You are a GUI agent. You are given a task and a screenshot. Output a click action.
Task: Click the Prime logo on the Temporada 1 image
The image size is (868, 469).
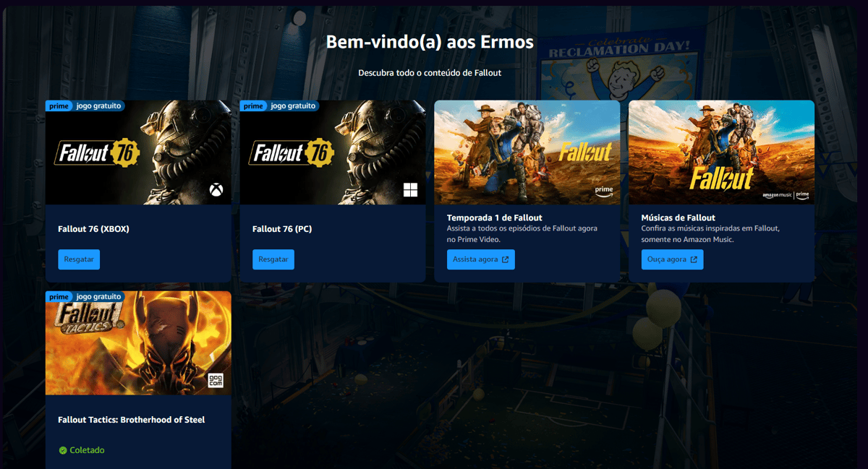603,191
